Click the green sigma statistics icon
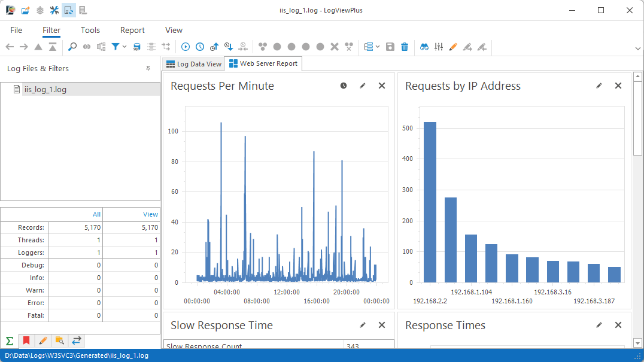Screen dimensions: 644x362 click(10, 340)
